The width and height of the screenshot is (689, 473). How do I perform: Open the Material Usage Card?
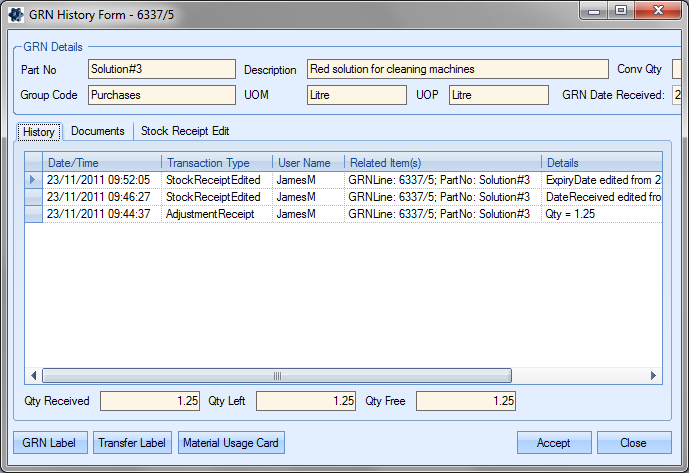(231, 443)
